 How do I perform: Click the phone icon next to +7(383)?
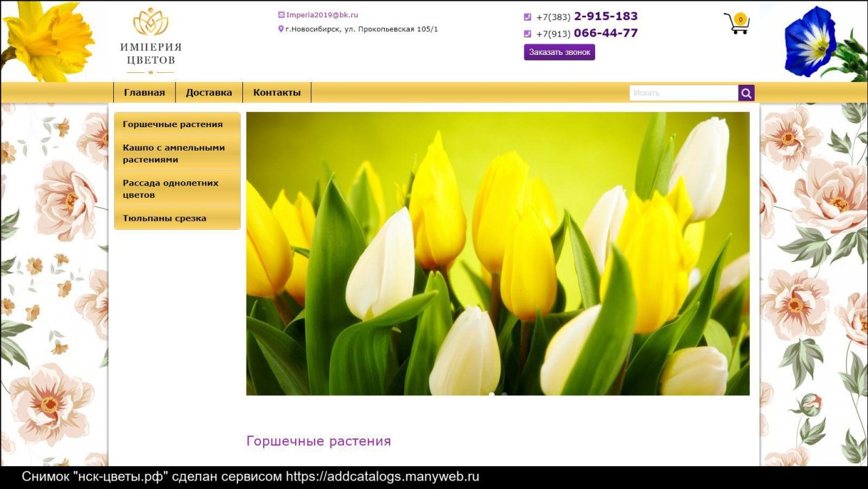click(527, 17)
